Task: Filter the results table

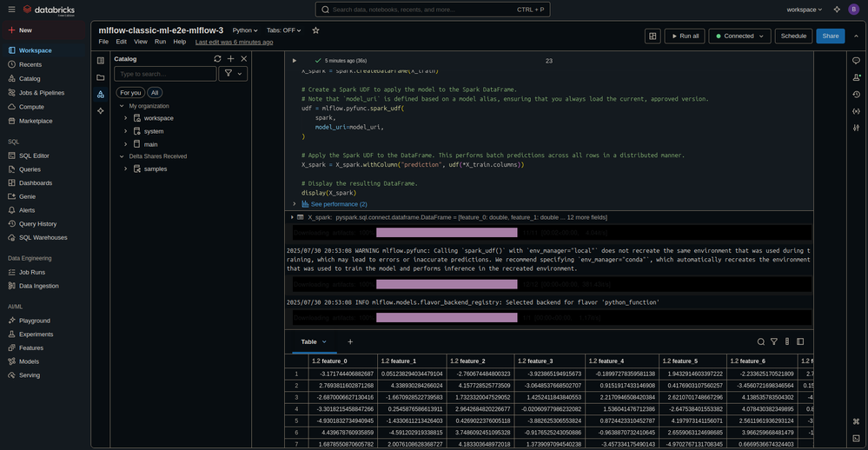Action: (x=774, y=342)
